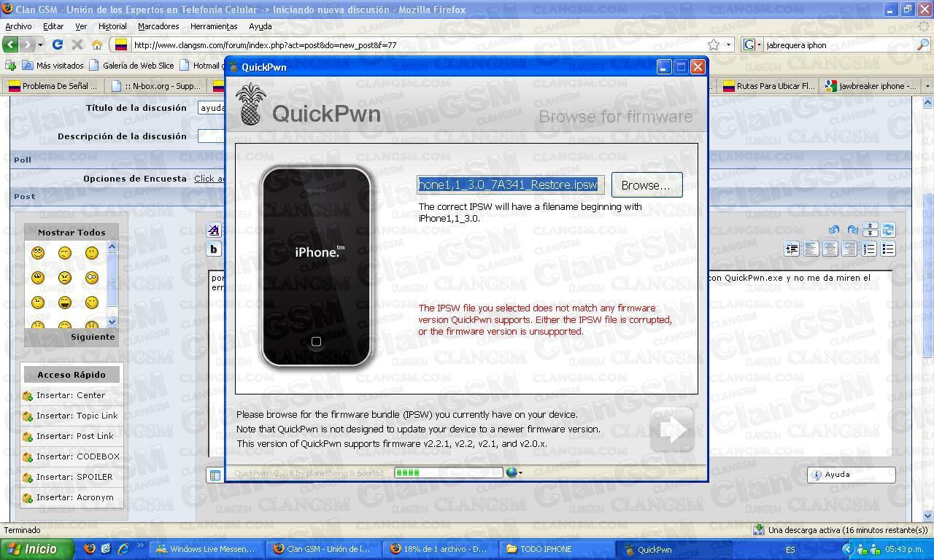Click the QuickPwn pineapple logo
Viewport: 934px width, 560px height.
click(x=250, y=104)
